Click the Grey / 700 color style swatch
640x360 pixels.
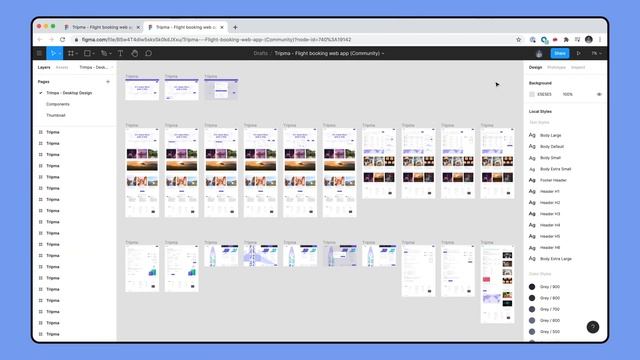tap(532, 309)
